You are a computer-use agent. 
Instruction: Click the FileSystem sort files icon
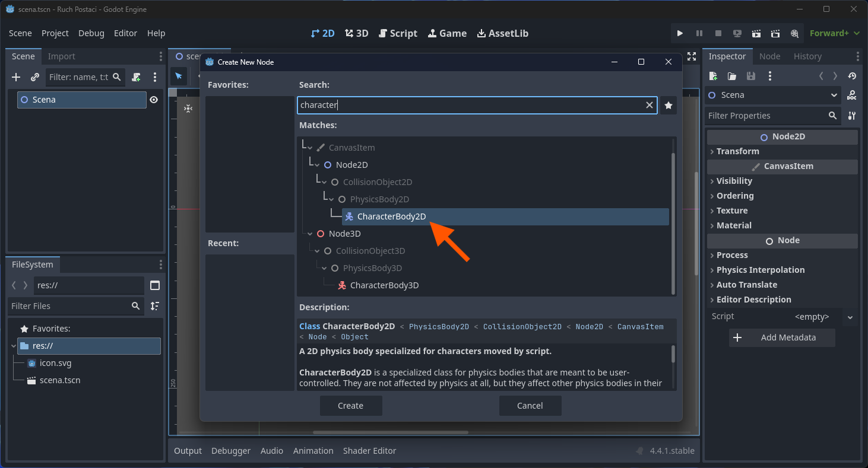tap(155, 306)
